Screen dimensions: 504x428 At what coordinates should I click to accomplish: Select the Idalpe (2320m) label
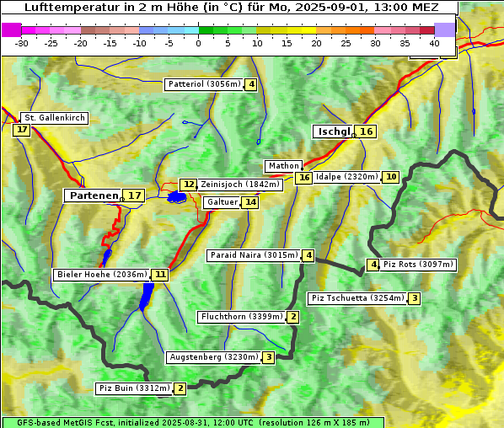pos(347,177)
